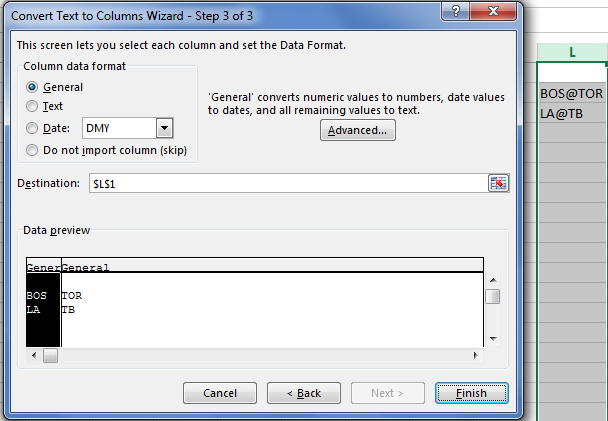
Task: Select column L header in spreadsheet
Action: click(572, 52)
